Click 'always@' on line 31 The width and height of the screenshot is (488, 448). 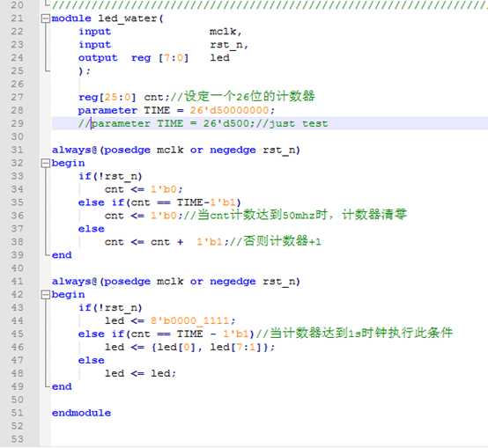(74, 150)
